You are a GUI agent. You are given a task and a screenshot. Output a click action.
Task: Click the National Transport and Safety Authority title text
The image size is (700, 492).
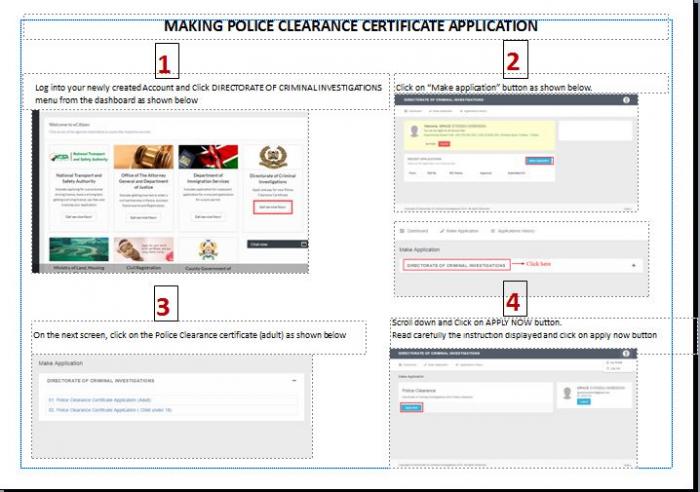[x=79, y=178]
